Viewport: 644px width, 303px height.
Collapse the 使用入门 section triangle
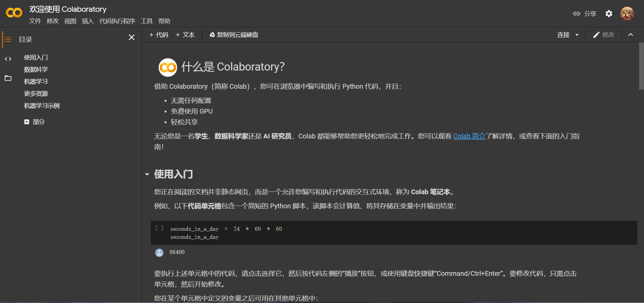(147, 174)
